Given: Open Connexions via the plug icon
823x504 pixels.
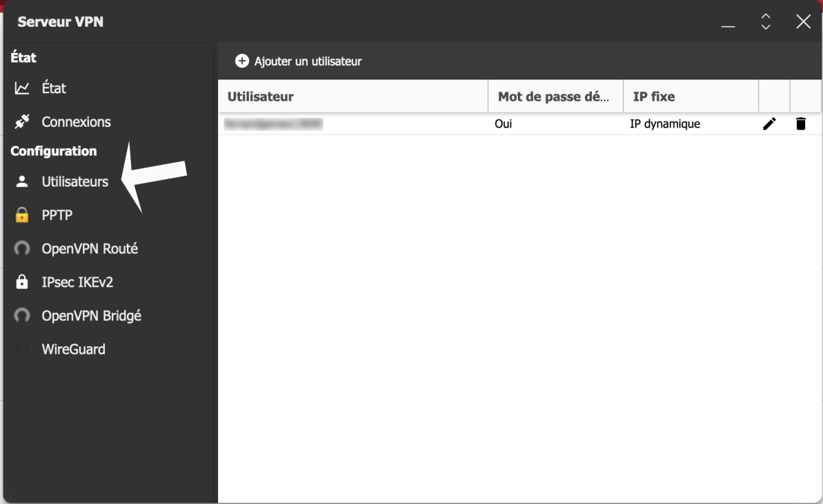Looking at the screenshot, I should 22,122.
